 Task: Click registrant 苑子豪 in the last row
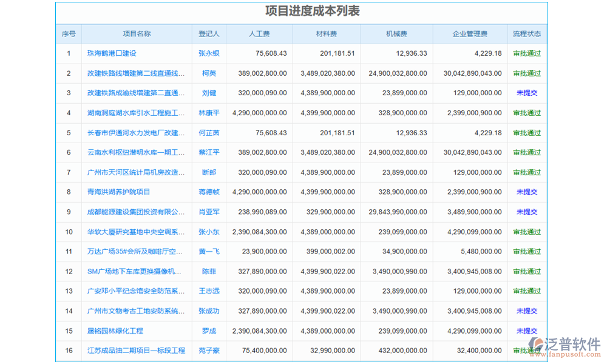209,351
